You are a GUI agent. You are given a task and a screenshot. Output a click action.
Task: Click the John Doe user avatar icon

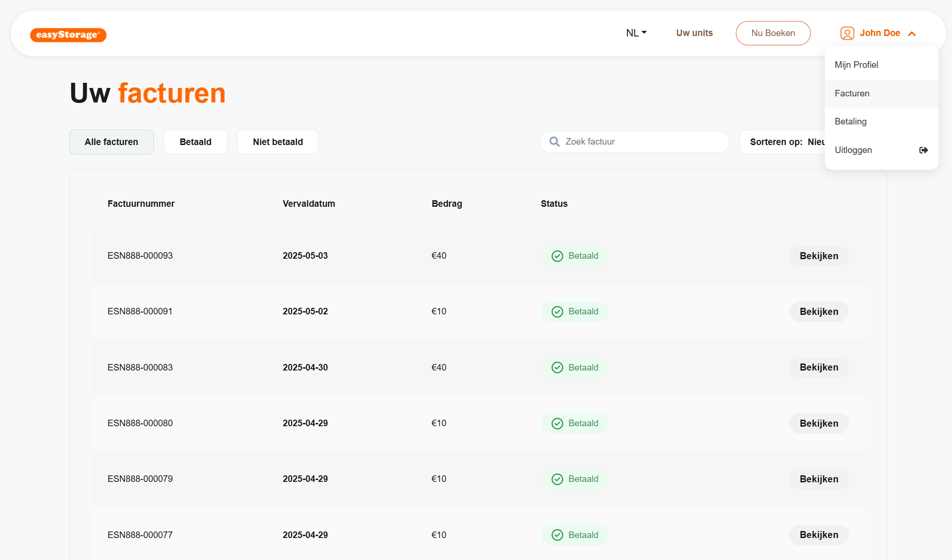click(x=847, y=33)
